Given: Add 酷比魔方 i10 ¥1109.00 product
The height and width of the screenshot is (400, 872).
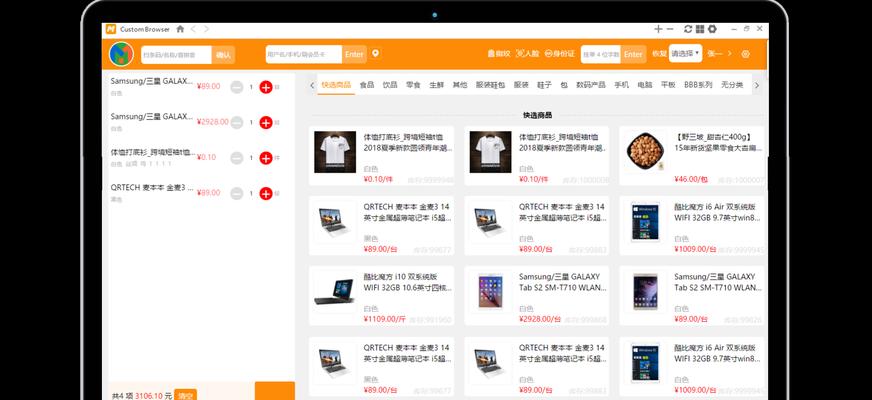Looking at the screenshot, I should tap(381, 295).
